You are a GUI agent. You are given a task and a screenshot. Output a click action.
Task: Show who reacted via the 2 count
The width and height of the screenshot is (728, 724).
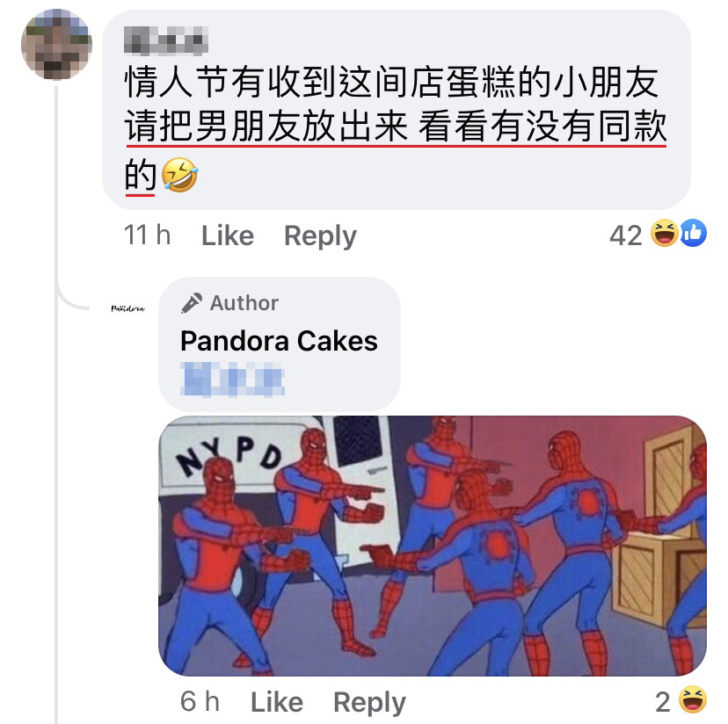click(x=663, y=702)
